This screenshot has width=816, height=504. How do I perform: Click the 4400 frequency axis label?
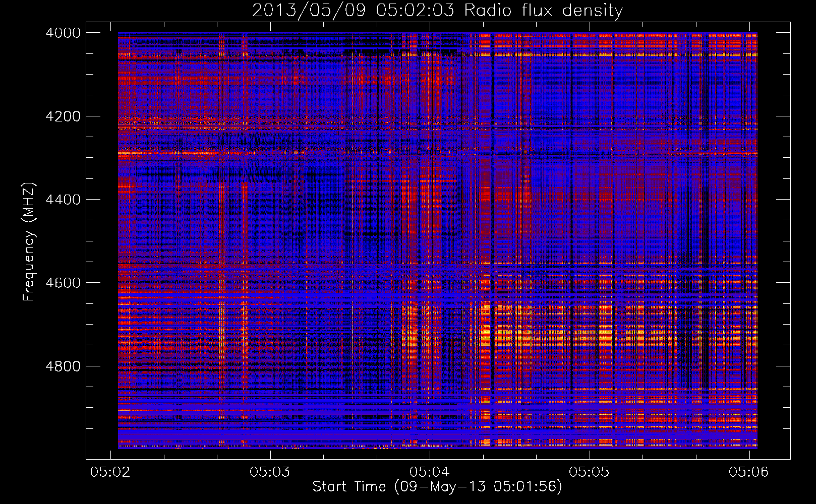pos(63,200)
